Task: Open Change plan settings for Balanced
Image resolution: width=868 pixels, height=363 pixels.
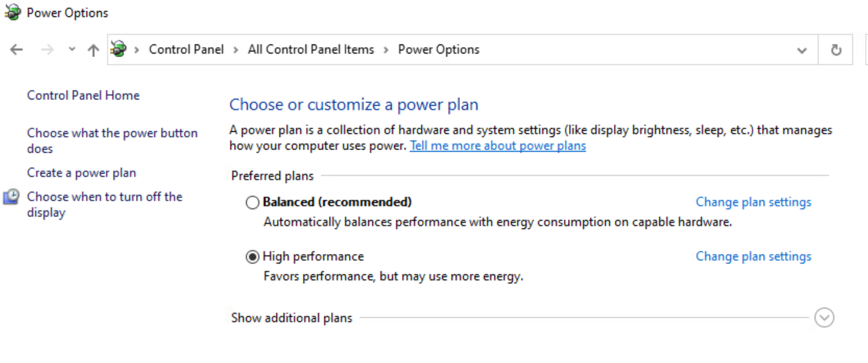Action: pos(753,202)
